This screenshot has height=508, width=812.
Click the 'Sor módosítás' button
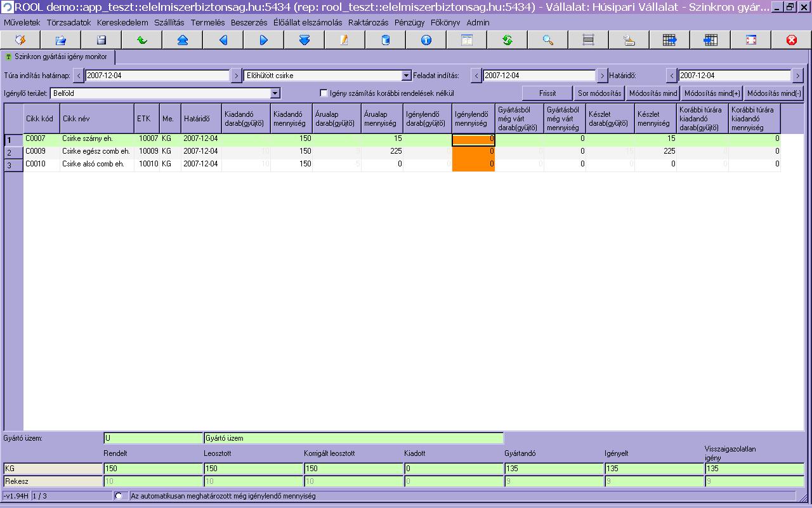[599, 93]
